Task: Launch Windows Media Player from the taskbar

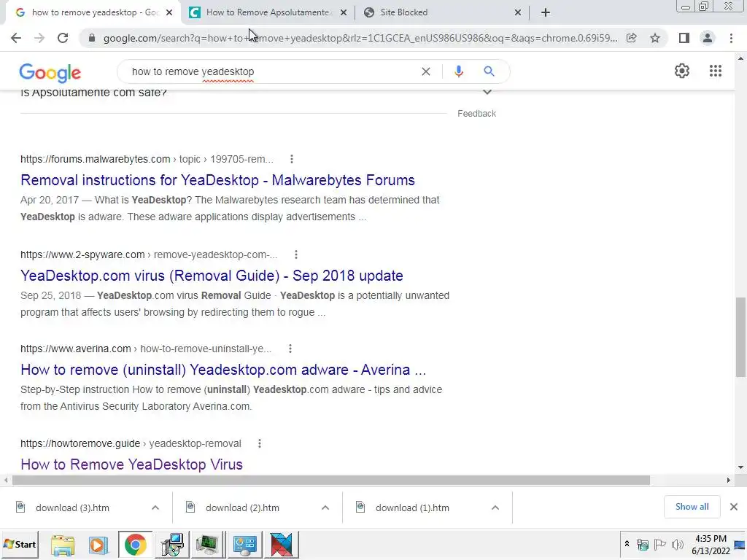Action: pos(98,544)
